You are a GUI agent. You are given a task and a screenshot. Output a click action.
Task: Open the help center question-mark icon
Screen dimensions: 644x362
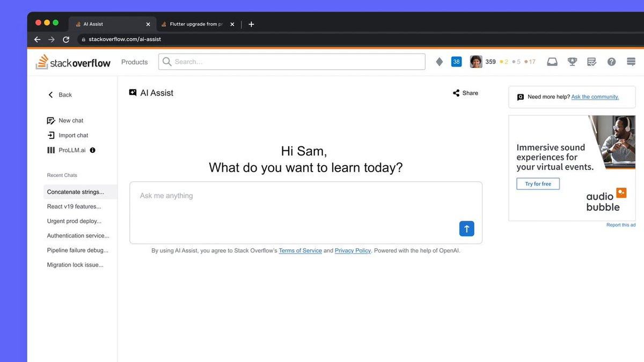point(611,62)
